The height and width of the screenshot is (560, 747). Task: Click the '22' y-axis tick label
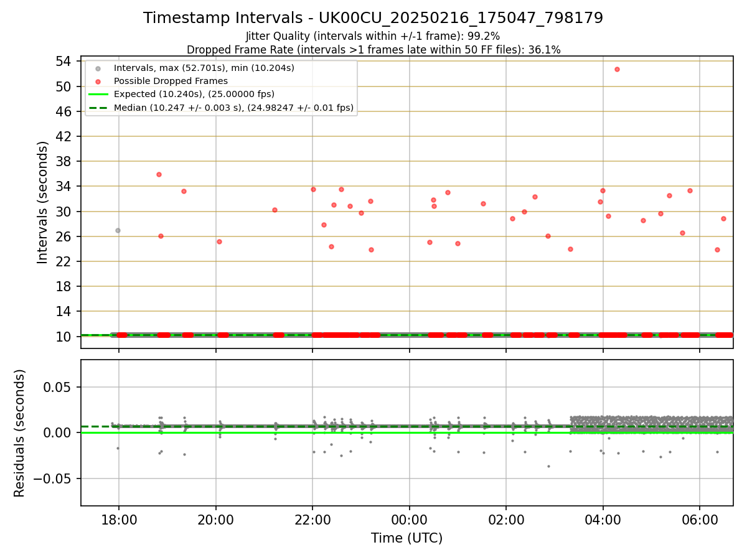63,261
